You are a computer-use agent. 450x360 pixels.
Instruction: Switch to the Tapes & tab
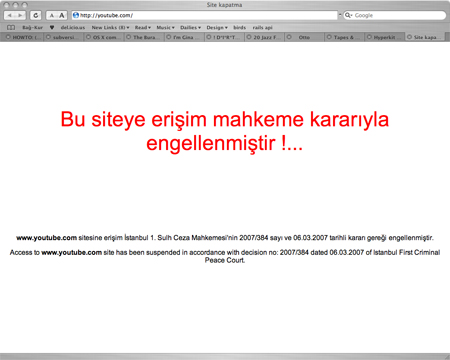pyautogui.click(x=345, y=37)
